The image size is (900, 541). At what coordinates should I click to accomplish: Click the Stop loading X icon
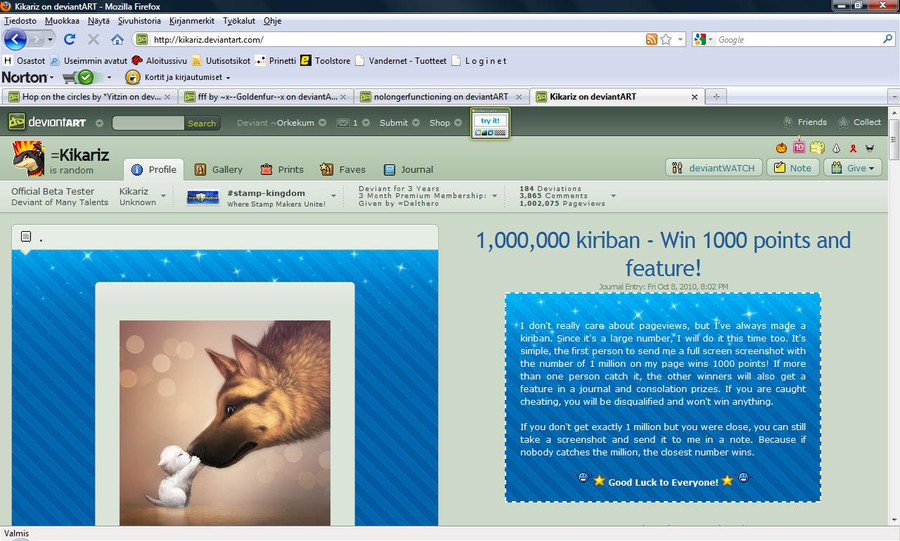(x=93, y=40)
